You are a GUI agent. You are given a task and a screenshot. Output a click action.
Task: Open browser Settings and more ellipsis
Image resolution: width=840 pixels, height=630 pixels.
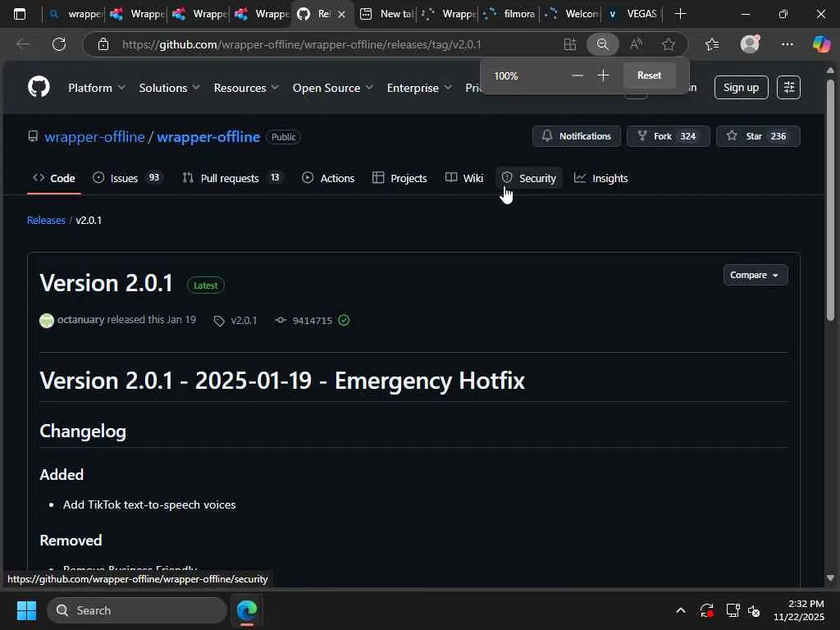[x=787, y=44]
